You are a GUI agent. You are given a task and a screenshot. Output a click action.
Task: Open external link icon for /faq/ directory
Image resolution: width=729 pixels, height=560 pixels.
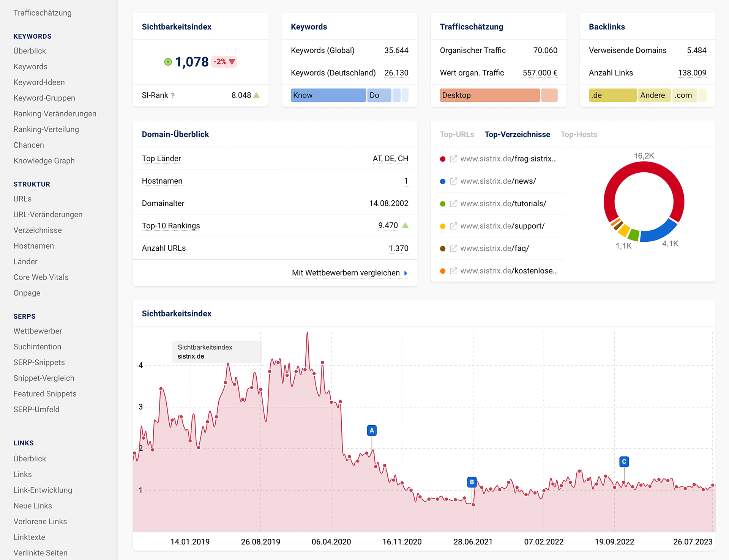tap(453, 249)
